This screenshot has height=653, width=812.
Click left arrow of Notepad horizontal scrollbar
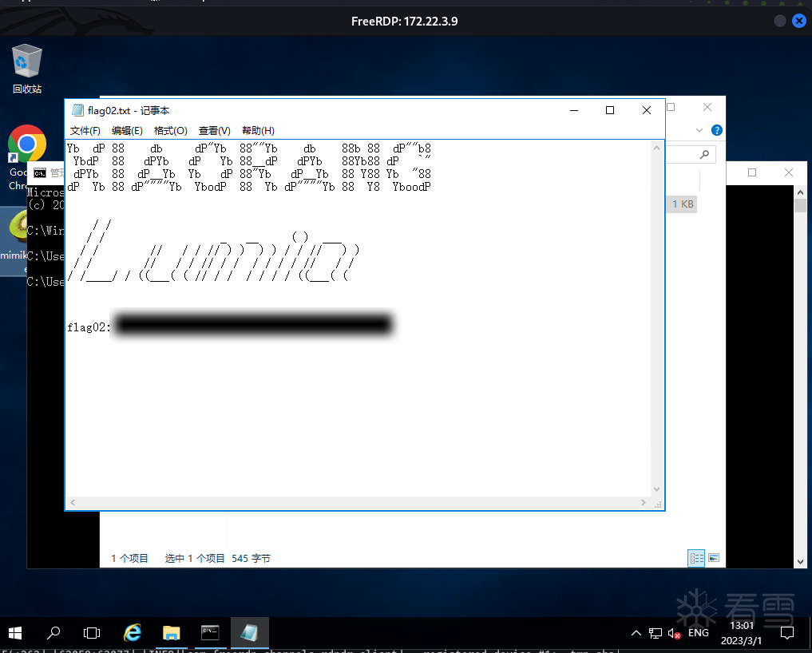tap(73, 502)
